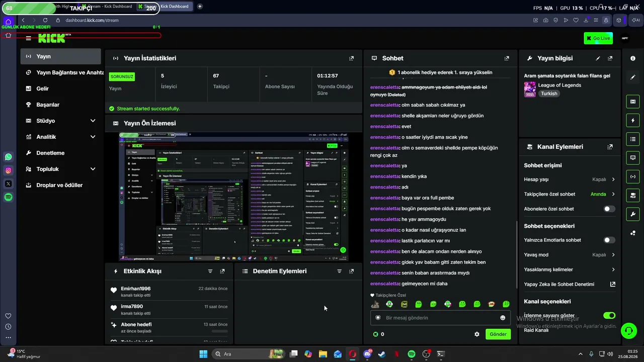Open a new browser tab
Viewport: 644px width, 362px height.
[200, 7]
